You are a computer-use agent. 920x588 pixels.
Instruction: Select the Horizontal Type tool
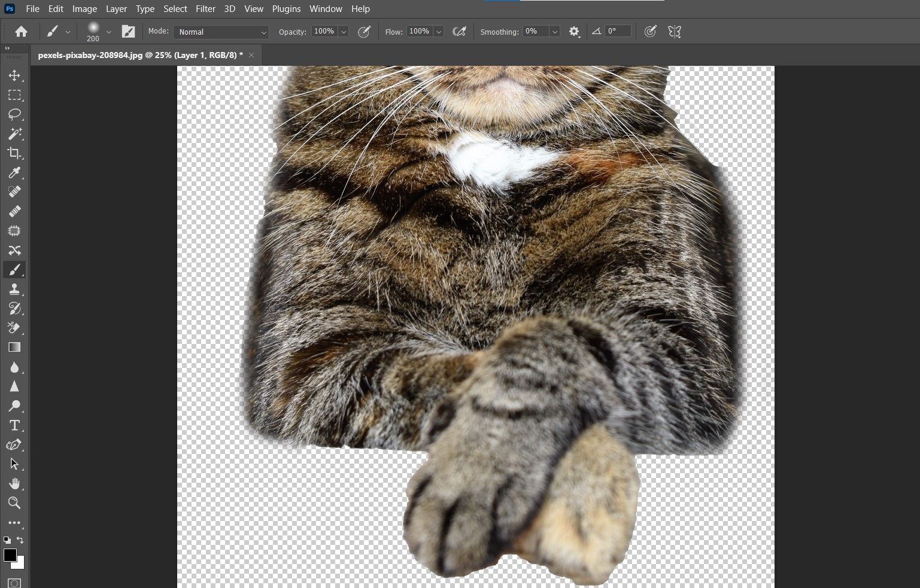tap(14, 425)
